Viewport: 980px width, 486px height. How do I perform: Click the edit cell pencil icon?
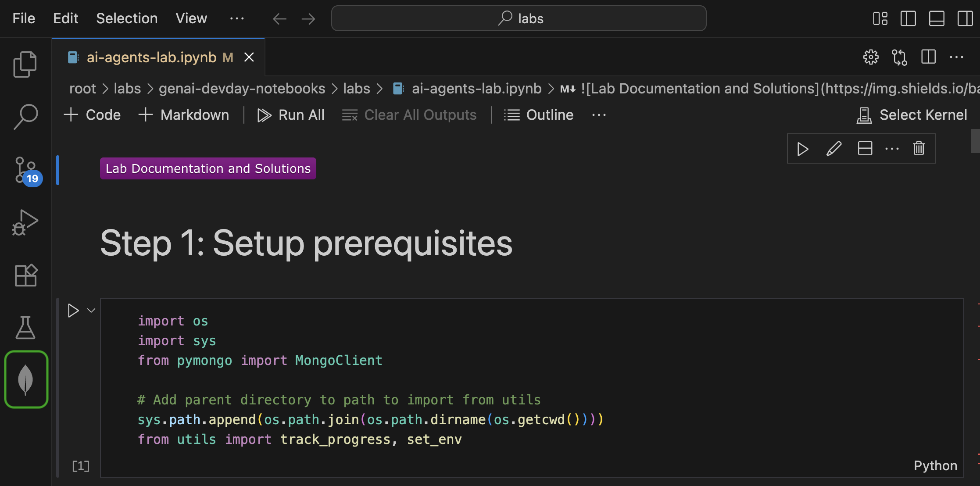tap(833, 149)
